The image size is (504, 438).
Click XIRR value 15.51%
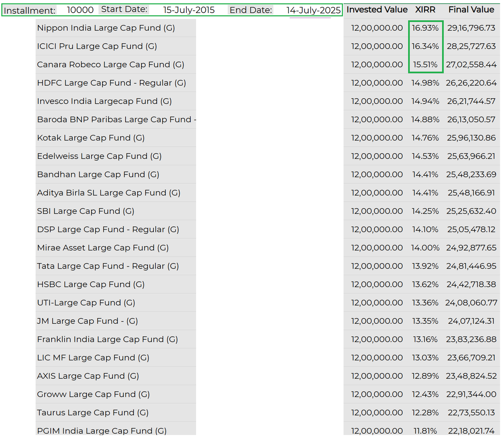425,64
